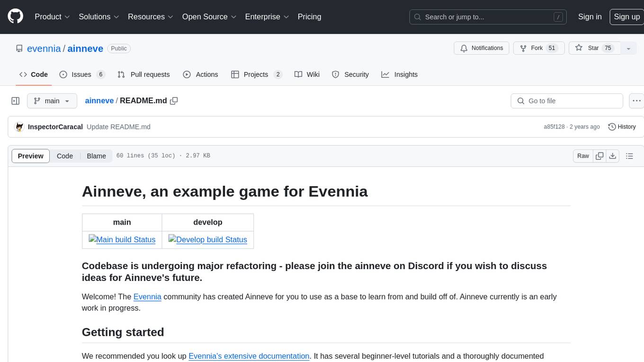Expand the Open Source menu
The height and width of the screenshot is (362, 644).
[209, 17]
